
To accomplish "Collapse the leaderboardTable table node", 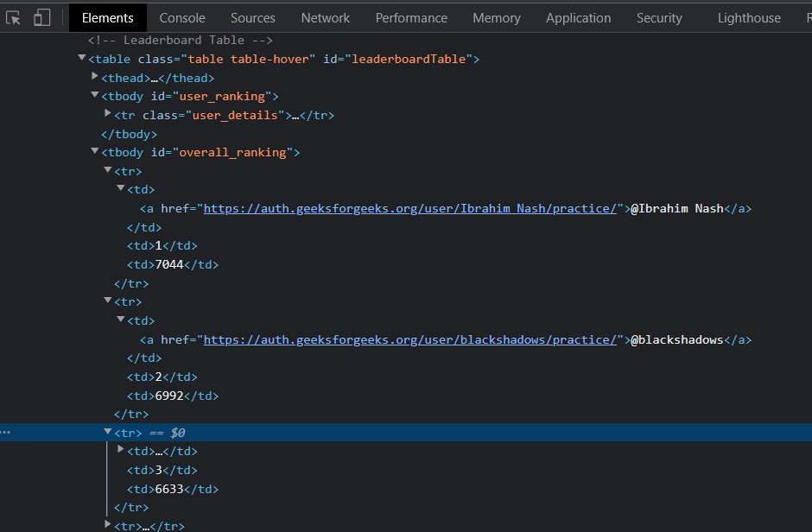I will click(82, 58).
